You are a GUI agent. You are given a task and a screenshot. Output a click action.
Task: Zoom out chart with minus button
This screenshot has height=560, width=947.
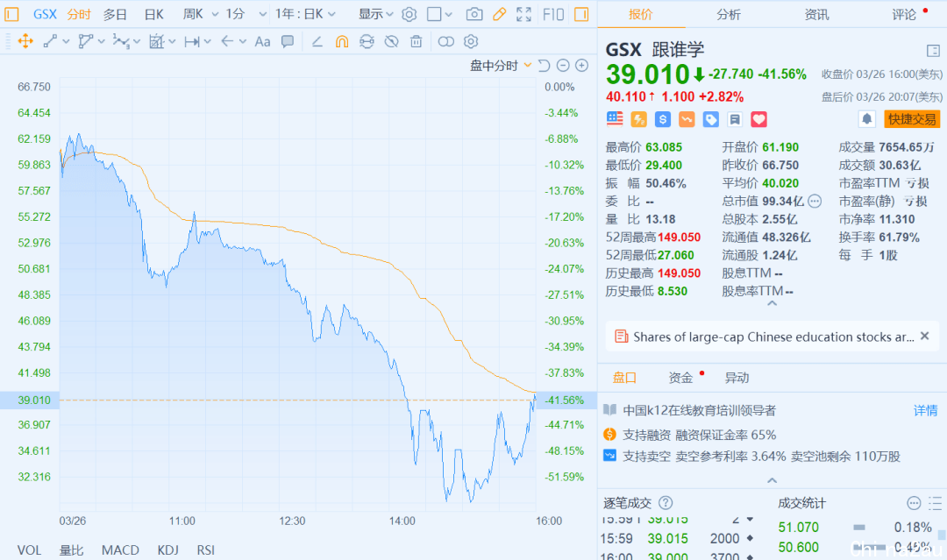click(x=563, y=65)
